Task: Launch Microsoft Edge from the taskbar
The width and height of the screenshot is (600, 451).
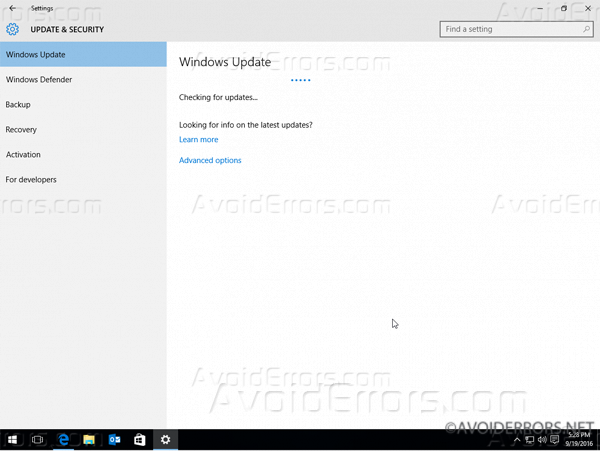Action: 64,440
